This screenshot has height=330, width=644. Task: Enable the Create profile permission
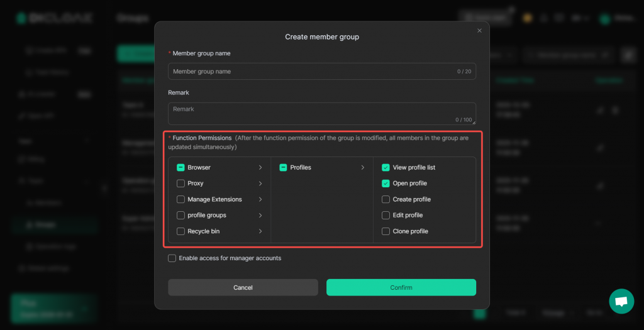[386, 199]
